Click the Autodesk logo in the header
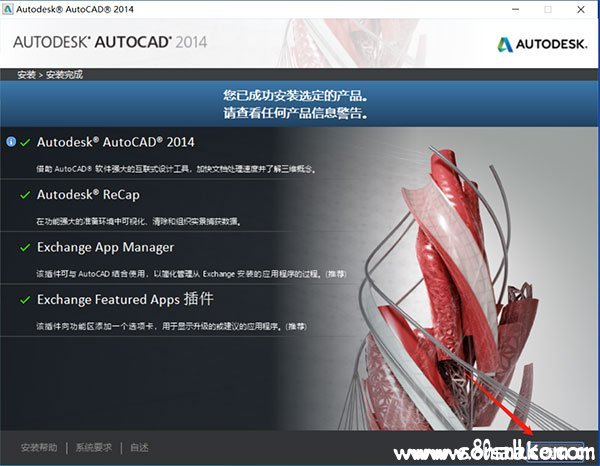 tap(542, 44)
